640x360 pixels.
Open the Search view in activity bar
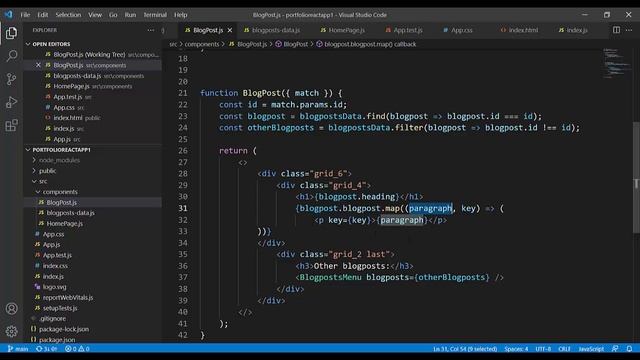coord(11,56)
